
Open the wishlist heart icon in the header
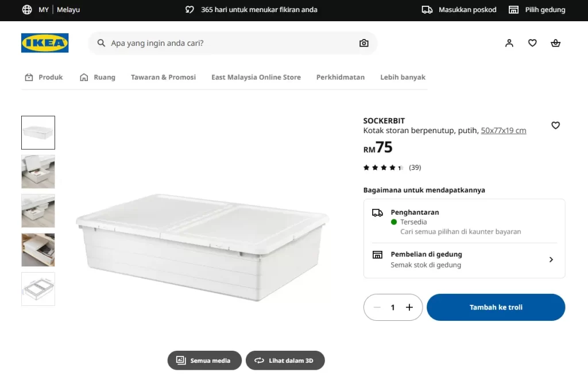click(x=532, y=42)
